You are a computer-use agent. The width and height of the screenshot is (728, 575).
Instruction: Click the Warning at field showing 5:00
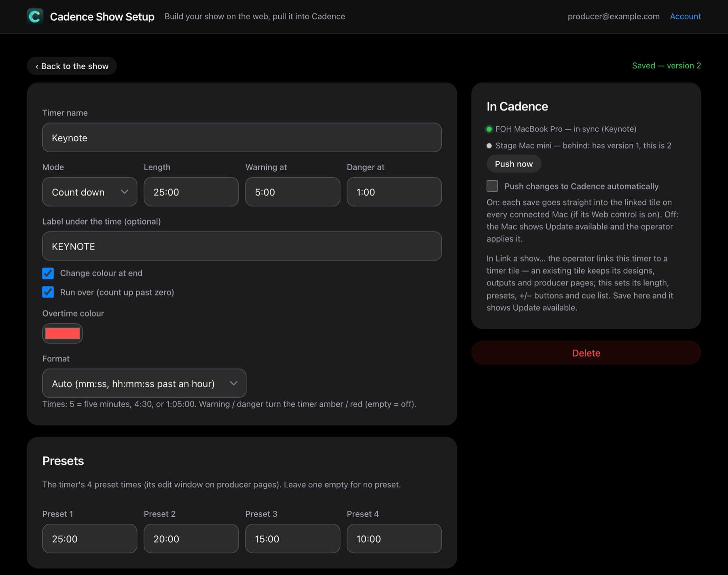293,192
